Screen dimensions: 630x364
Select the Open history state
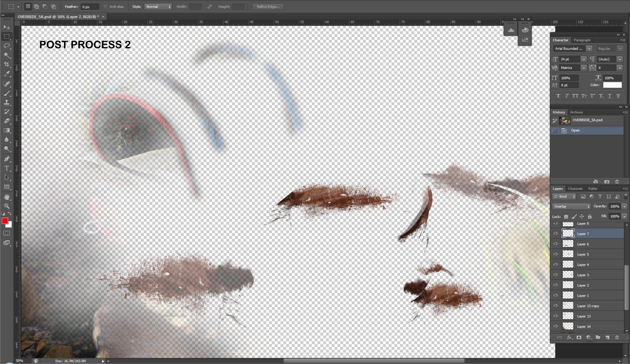coord(587,130)
